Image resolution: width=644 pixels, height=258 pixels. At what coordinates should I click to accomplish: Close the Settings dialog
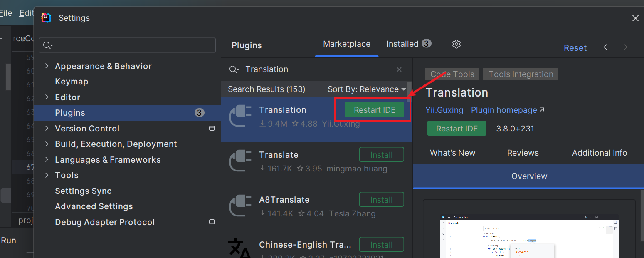coord(635,18)
